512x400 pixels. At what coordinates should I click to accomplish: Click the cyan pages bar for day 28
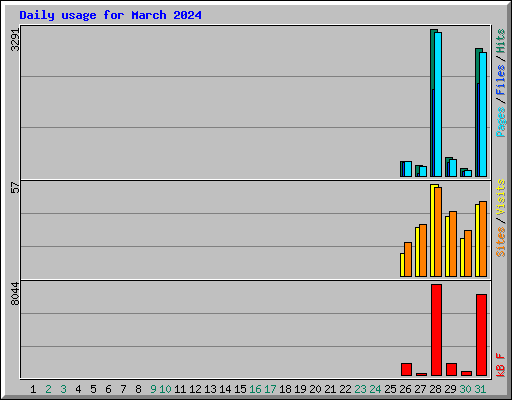[438, 104]
